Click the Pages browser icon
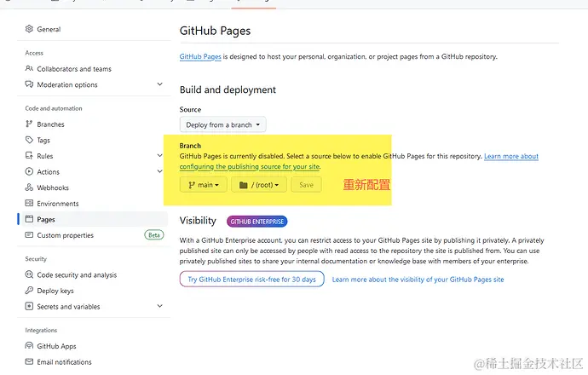This screenshot has width=588, height=375. [29, 219]
